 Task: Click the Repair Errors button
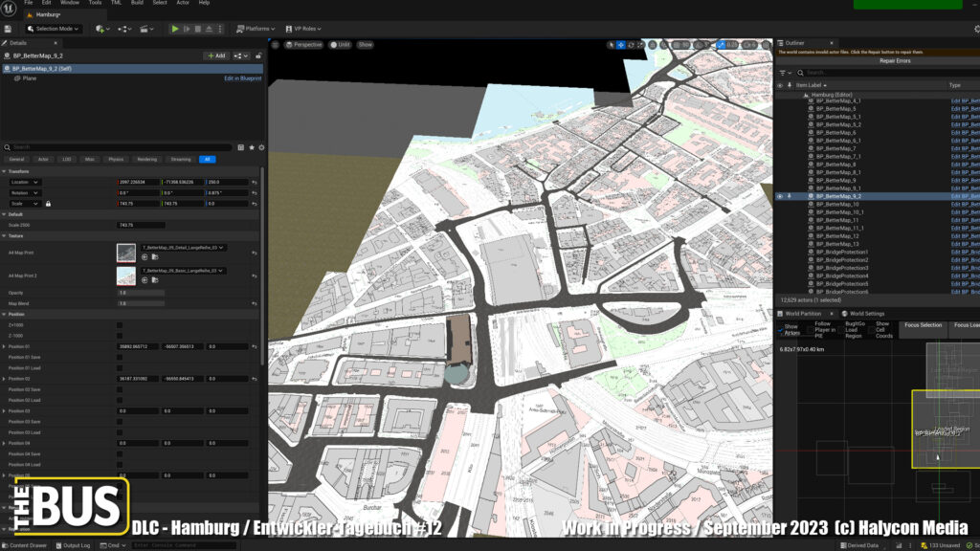(898, 61)
